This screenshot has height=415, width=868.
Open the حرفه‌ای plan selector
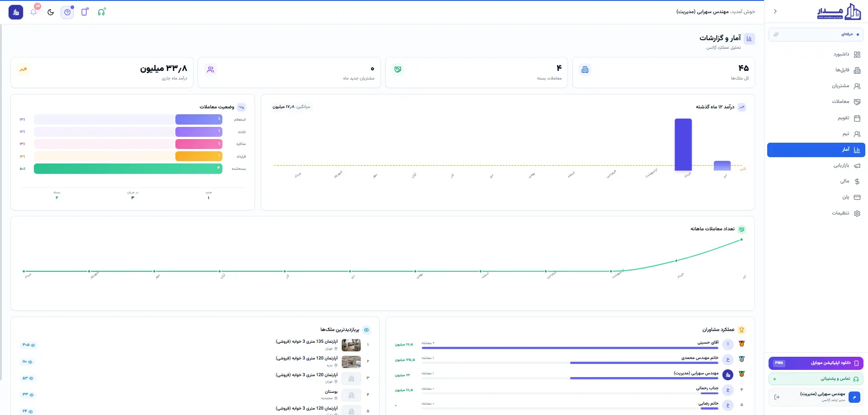coord(816,34)
